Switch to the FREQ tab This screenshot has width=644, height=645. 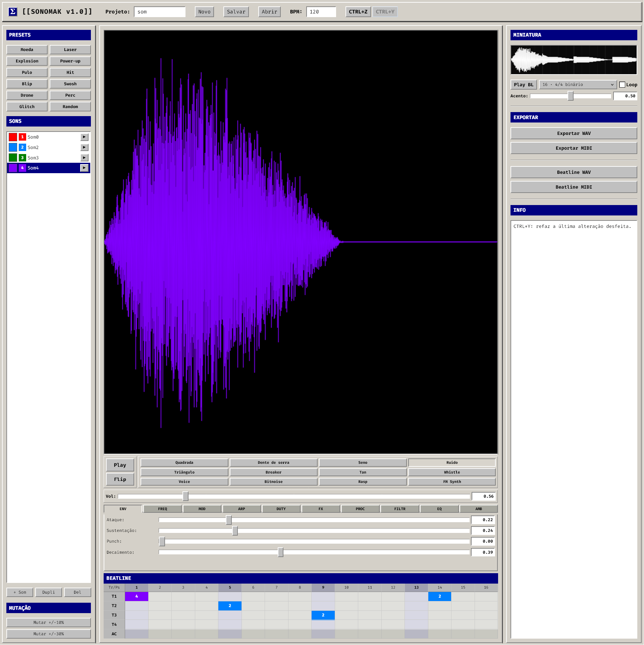coord(162,509)
